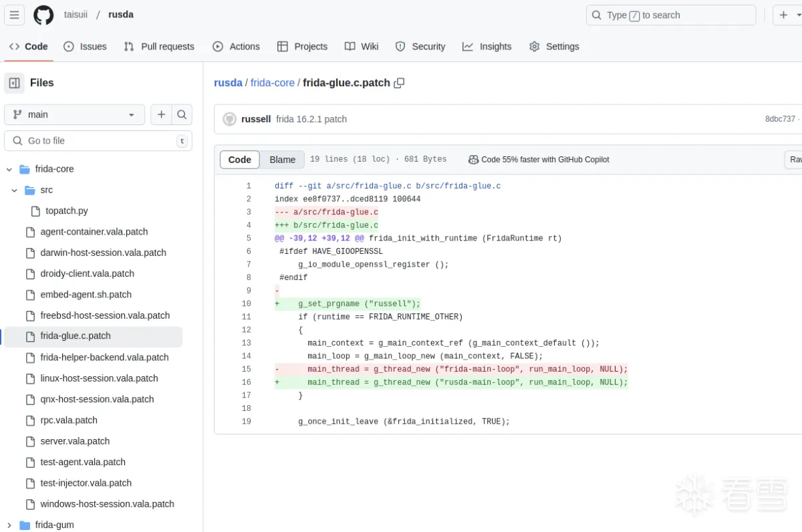The width and height of the screenshot is (802, 532).
Task: Go to the GitHub homepage logo
Action: tap(43, 15)
